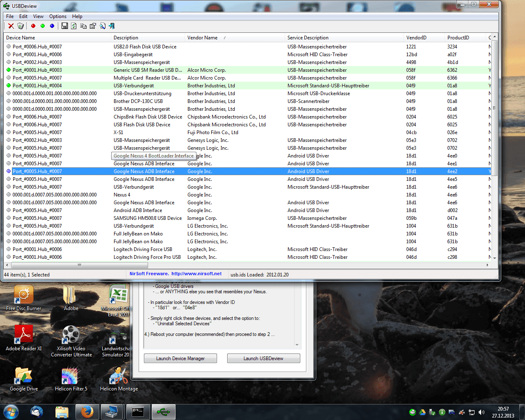Image resolution: width=525 pixels, height=420 pixels.
Task: Click Launch Device Manager button
Action: point(180,358)
